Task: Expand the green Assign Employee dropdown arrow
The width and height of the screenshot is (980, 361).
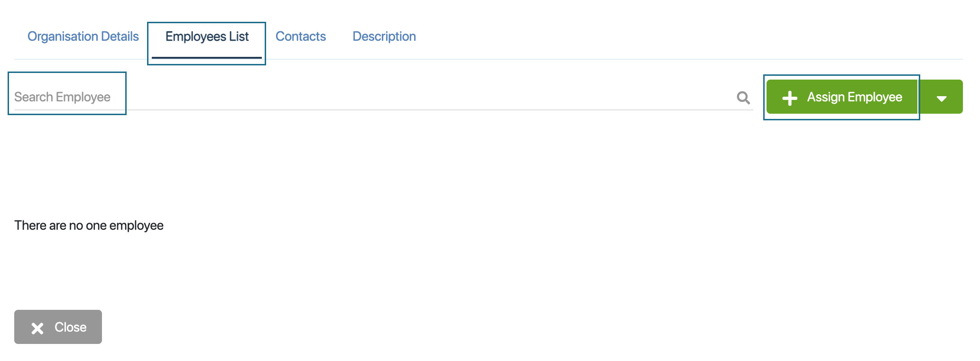Action: 942,97
